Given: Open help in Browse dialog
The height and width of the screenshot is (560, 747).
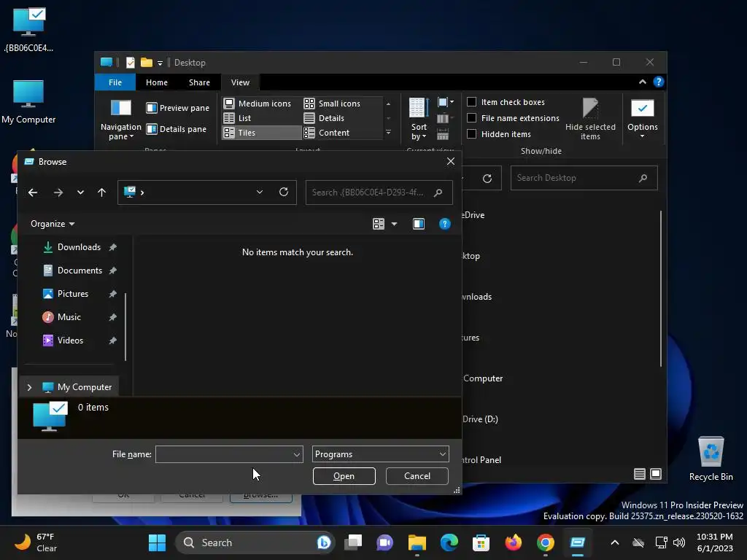Looking at the screenshot, I should pos(444,224).
